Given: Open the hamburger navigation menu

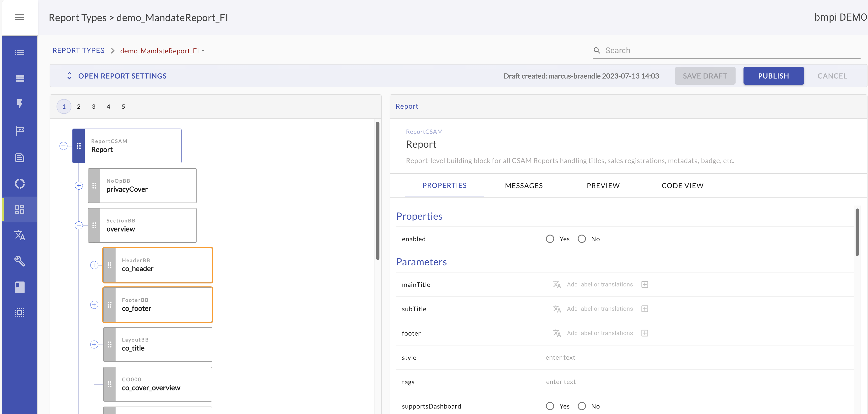Looking at the screenshot, I should [x=20, y=18].
